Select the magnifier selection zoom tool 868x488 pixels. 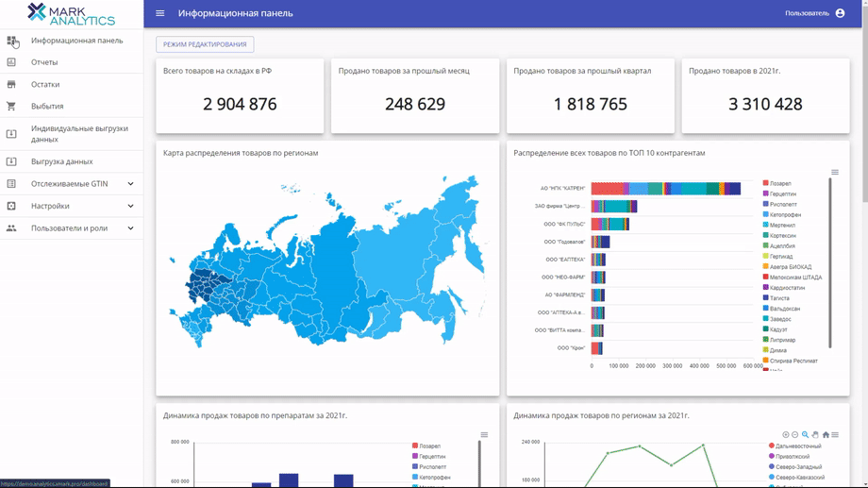tap(806, 435)
